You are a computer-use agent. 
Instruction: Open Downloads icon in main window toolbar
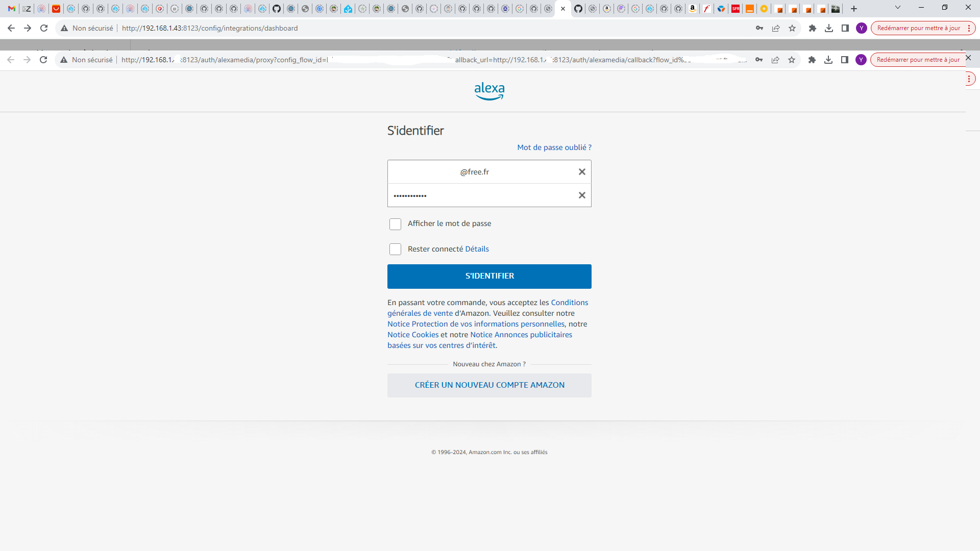coord(829,28)
